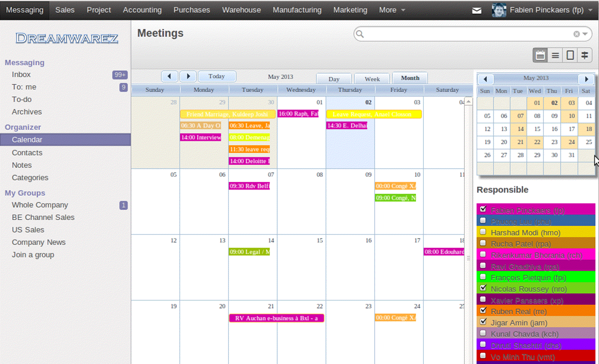This screenshot has height=364, width=599.
Task: Click Vo Minh Thu red color row
Action: click(x=536, y=356)
